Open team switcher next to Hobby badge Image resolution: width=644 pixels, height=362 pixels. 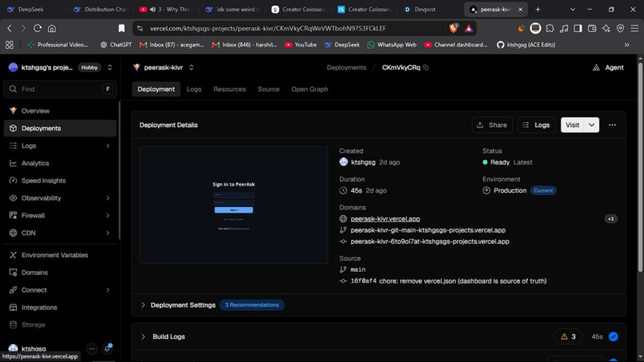click(109, 67)
